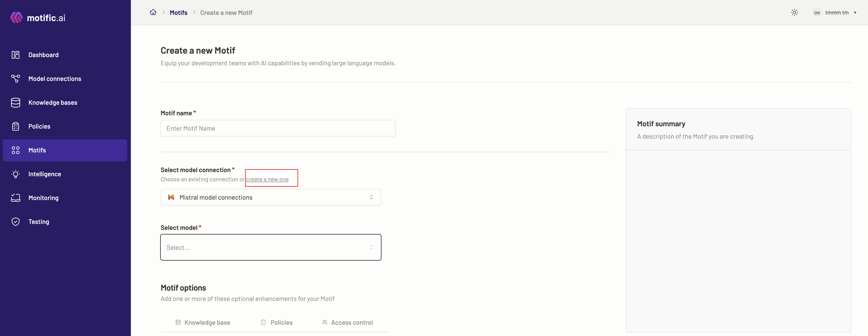Viewport: 868px width, 336px height.
Task: Click the Access control people icon
Action: (325, 322)
